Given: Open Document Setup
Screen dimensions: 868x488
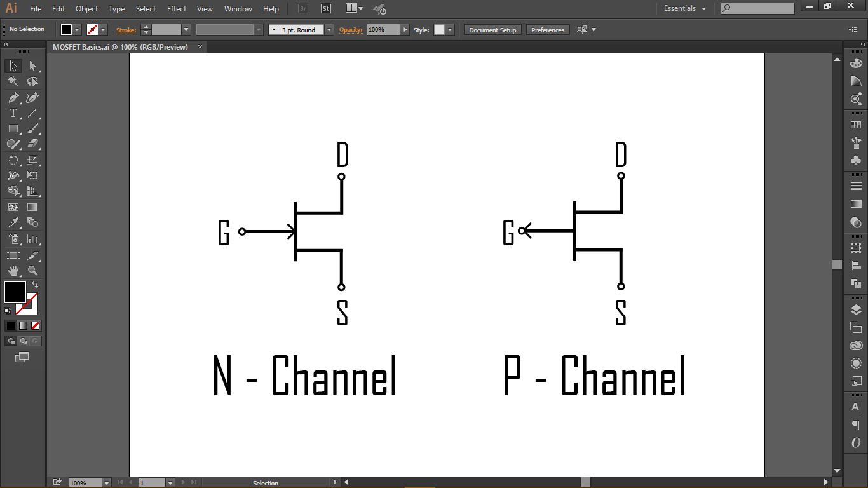Looking at the screenshot, I should (492, 29).
